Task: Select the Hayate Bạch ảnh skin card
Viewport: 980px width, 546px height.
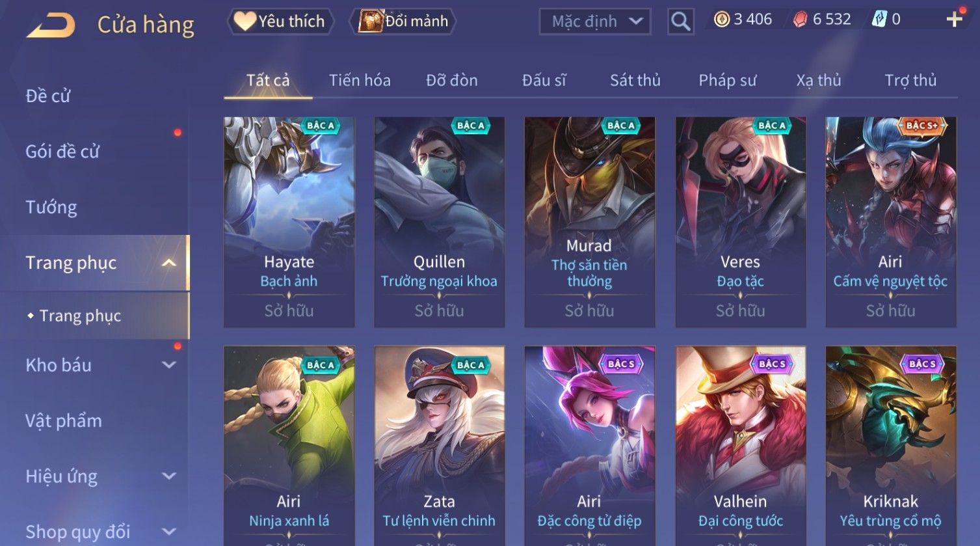Action: coord(289,222)
